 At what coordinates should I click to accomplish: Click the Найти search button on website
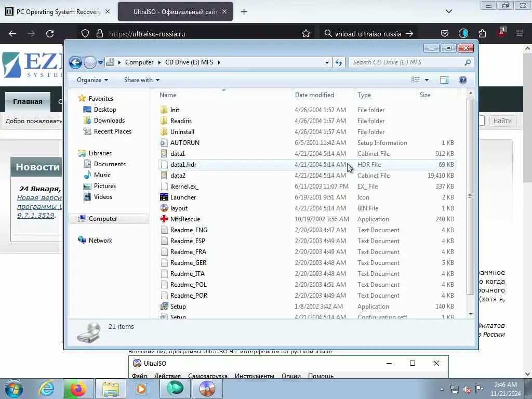click(x=502, y=121)
